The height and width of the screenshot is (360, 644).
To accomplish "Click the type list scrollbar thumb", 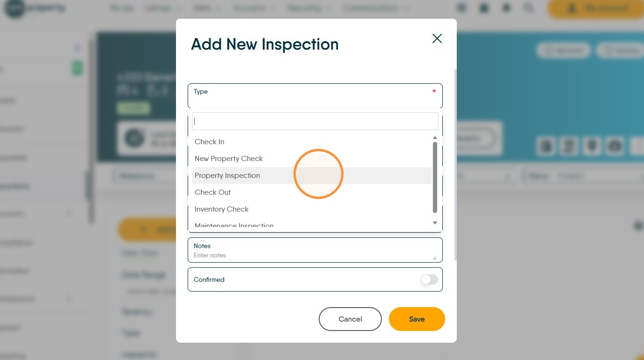I will [435, 177].
